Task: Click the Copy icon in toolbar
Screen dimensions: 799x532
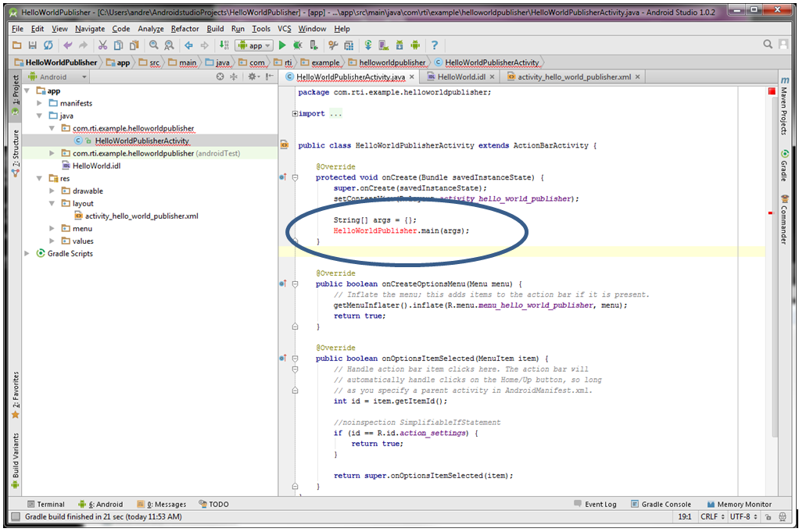Action: [118, 45]
